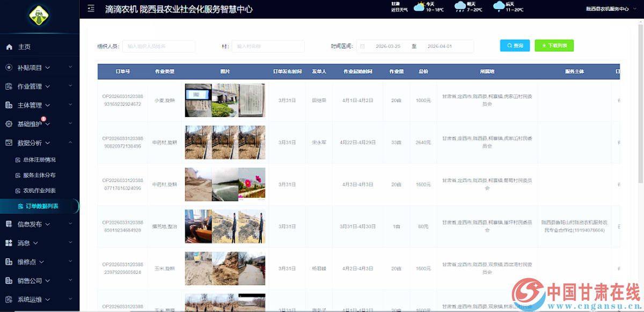Click the green 下载列表 button
The image size is (644, 312).
click(554, 46)
